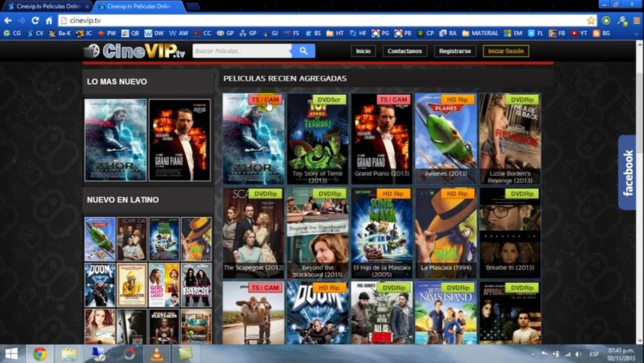Click the blue search magnifier button

click(x=303, y=51)
